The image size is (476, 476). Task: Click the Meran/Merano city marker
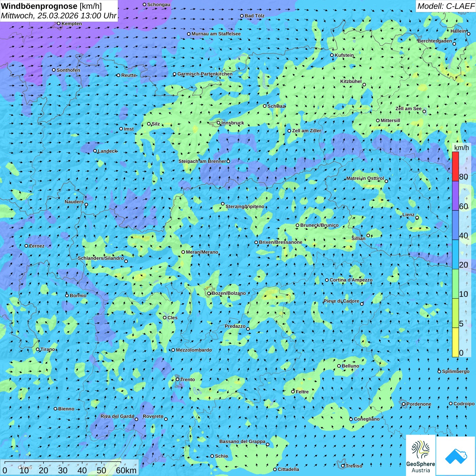tap(183, 252)
